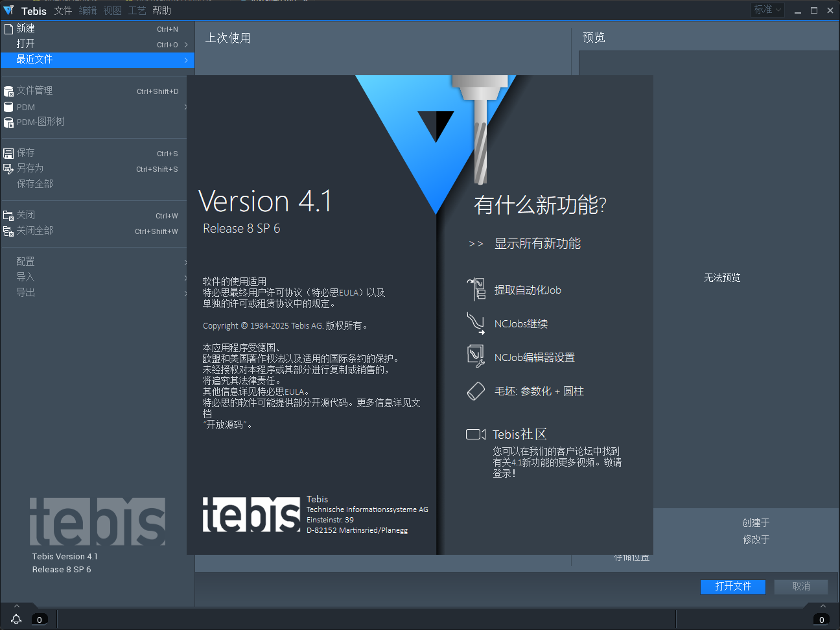Click the 提取自动化Job feature icon
Viewport: 840px width, 630px height.
click(x=476, y=289)
